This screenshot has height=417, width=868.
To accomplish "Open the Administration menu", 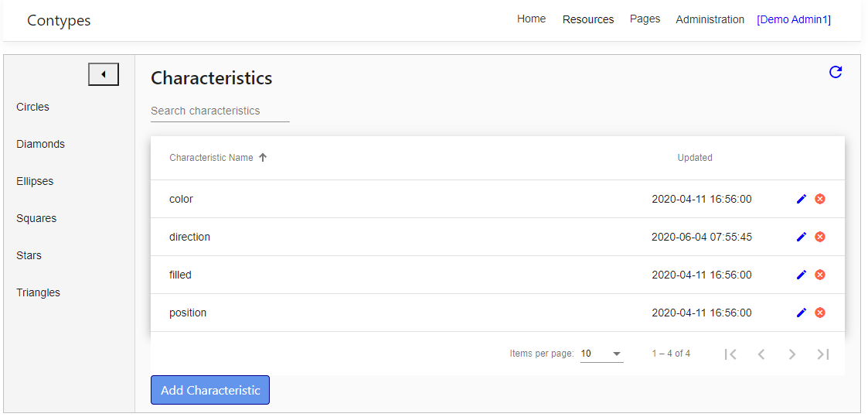I will tap(710, 19).
